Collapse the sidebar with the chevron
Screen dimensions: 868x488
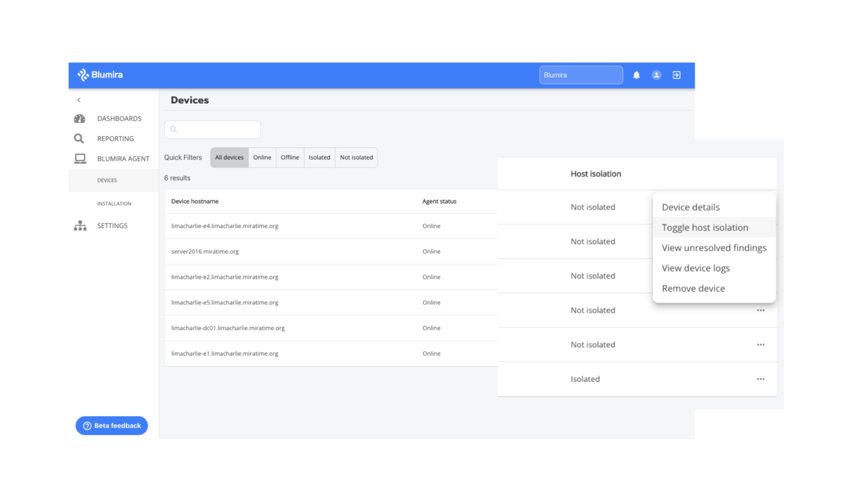[79, 99]
